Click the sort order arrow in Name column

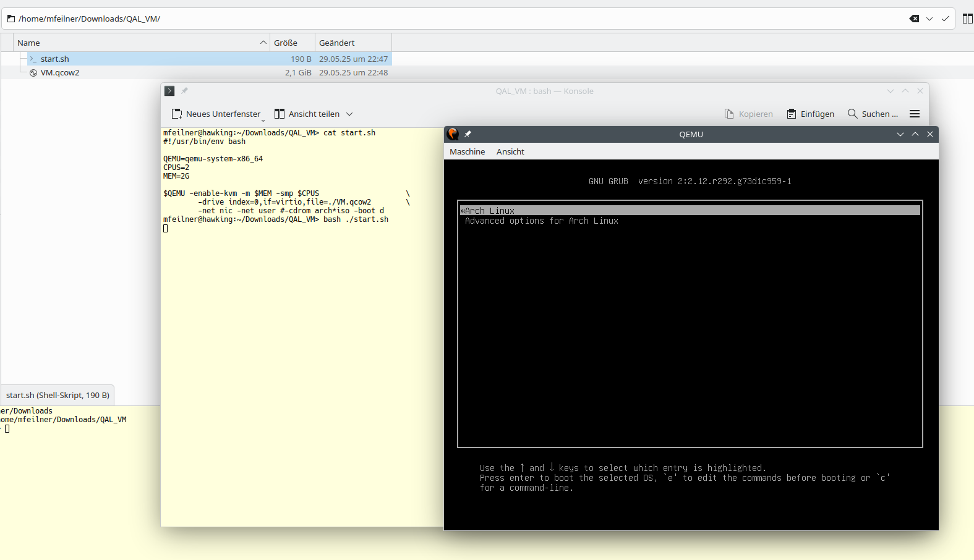pos(263,43)
